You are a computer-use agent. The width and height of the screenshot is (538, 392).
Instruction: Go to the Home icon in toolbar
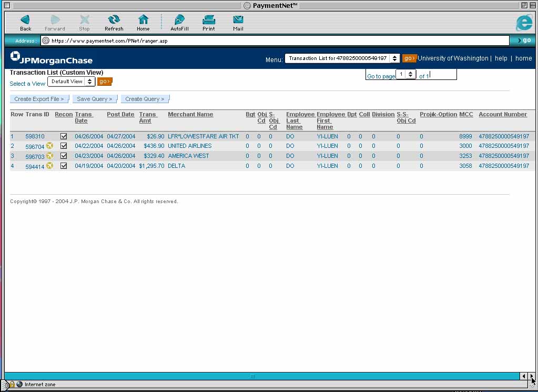pyautogui.click(x=144, y=20)
